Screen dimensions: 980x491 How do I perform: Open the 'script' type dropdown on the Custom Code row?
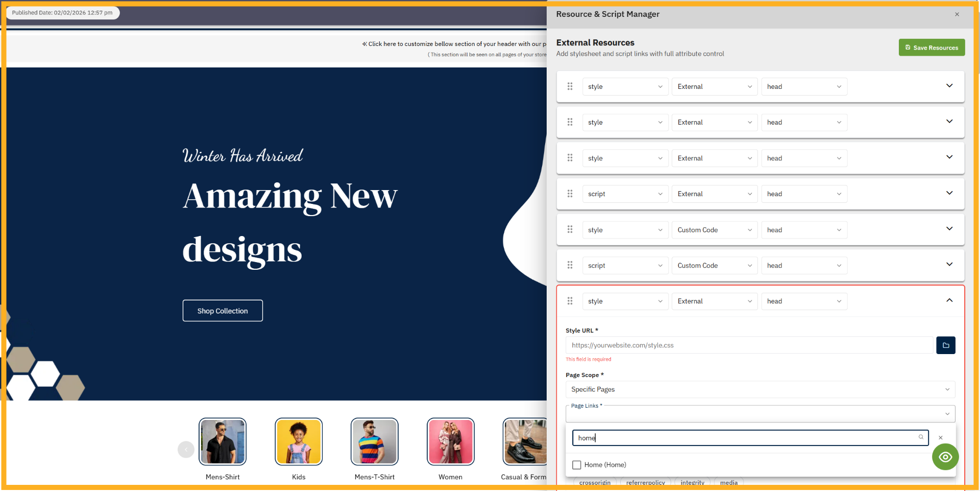coord(625,265)
